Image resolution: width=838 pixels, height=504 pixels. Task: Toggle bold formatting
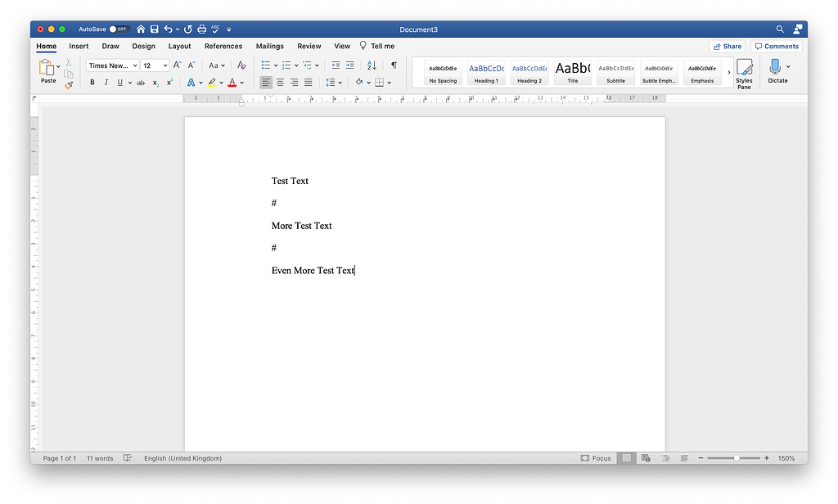92,82
